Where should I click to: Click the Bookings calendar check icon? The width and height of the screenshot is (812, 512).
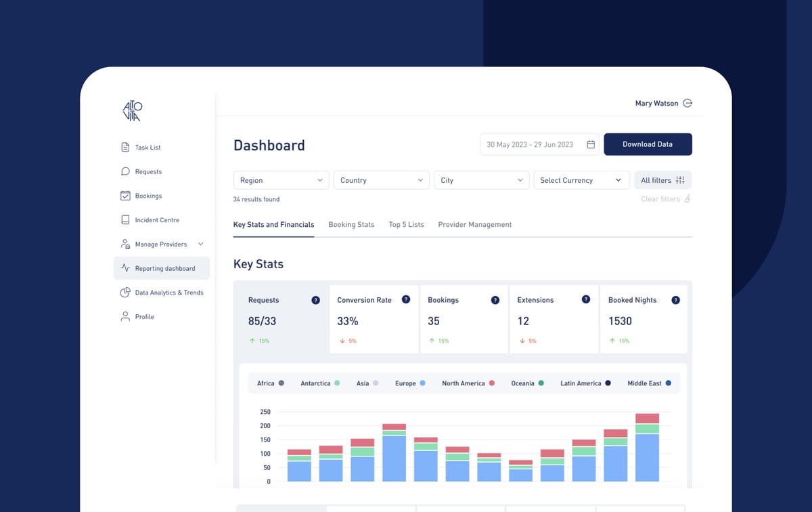click(125, 196)
